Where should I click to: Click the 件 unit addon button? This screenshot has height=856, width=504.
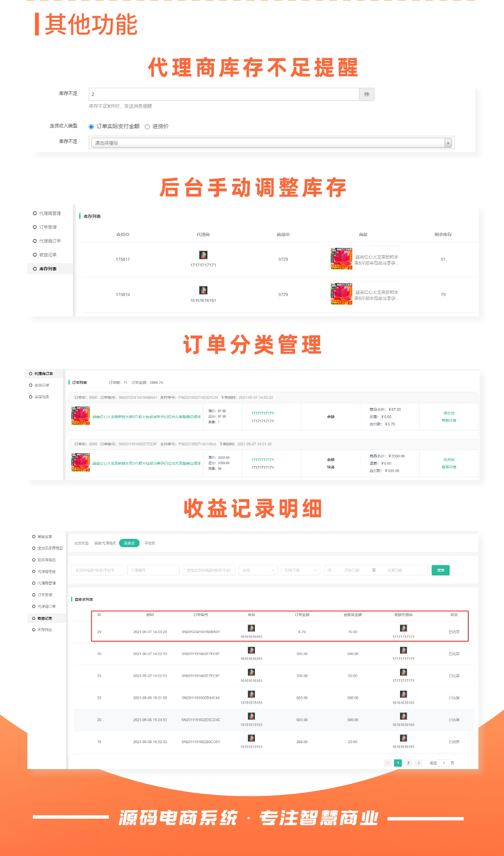click(x=367, y=94)
